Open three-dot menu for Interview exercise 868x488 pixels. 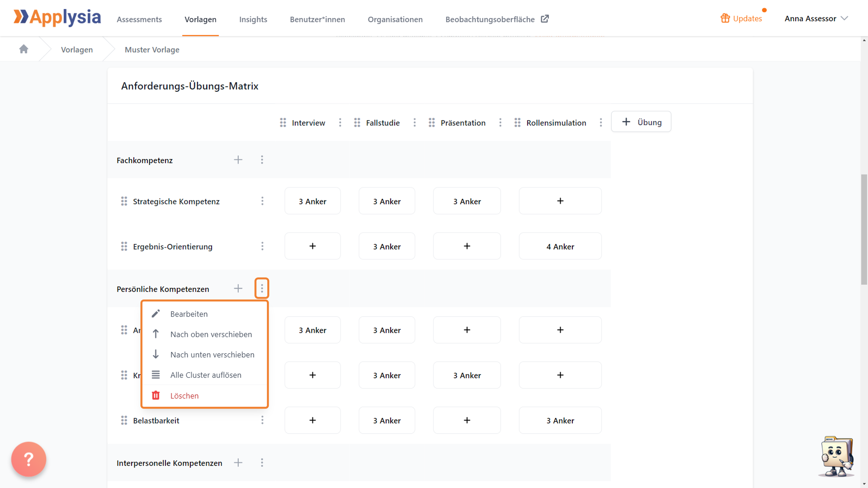[340, 123]
